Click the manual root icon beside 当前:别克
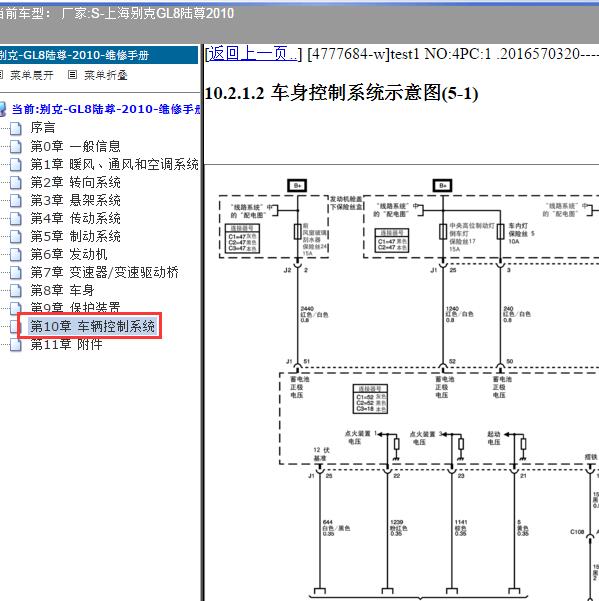Viewport: 599px width, 601px height. (3, 109)
